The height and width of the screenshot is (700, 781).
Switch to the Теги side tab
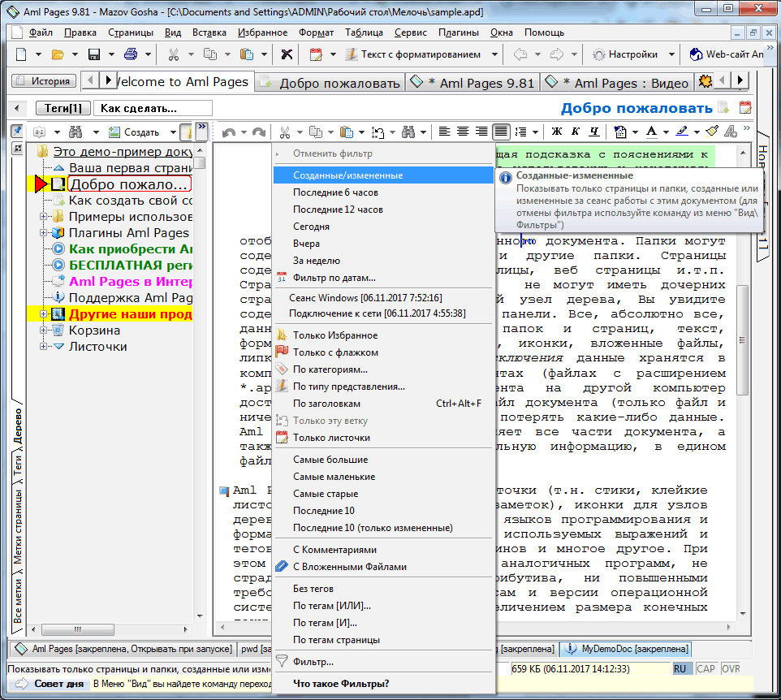pos(17,465)
